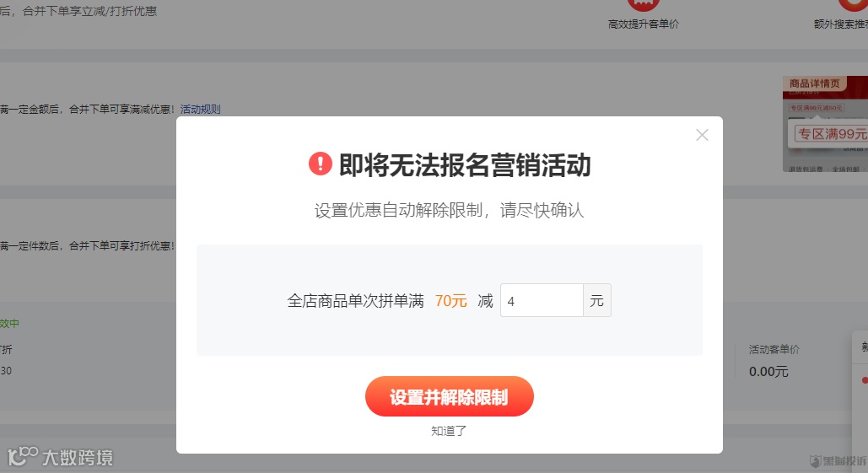Click the 活动客单价 0.00元 value
This screenshot has height=473, width=868.
coord(768,372)
